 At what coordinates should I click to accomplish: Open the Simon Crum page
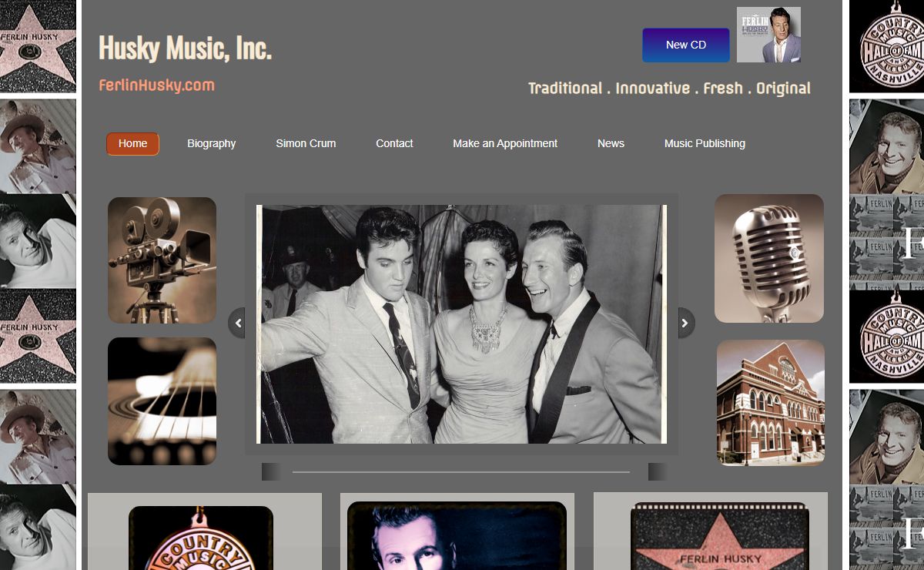pos(306,143)
